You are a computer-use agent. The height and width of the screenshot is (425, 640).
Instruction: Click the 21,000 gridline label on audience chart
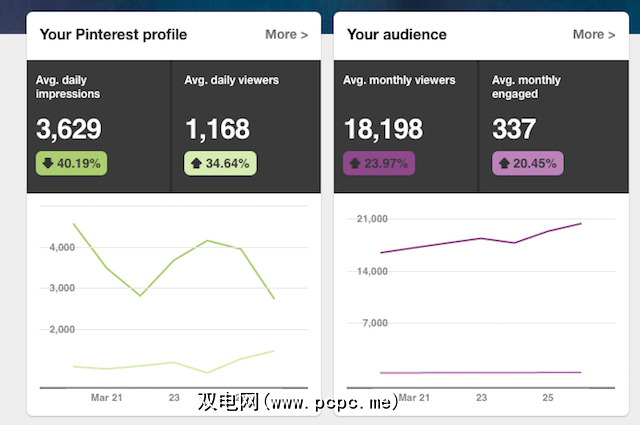click(372, 219)
